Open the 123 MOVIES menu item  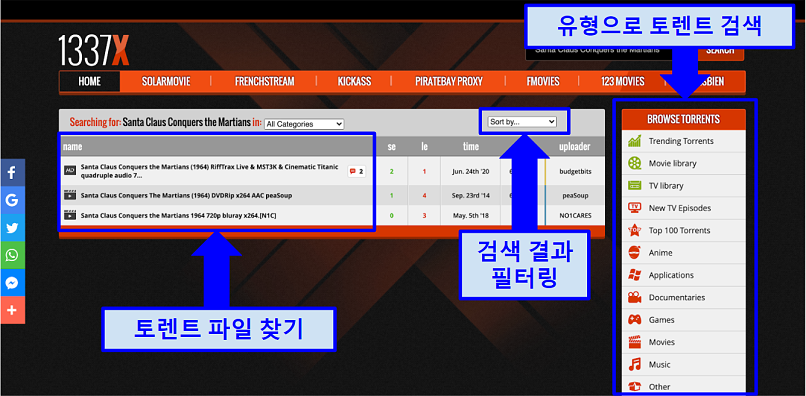[622, 81]
